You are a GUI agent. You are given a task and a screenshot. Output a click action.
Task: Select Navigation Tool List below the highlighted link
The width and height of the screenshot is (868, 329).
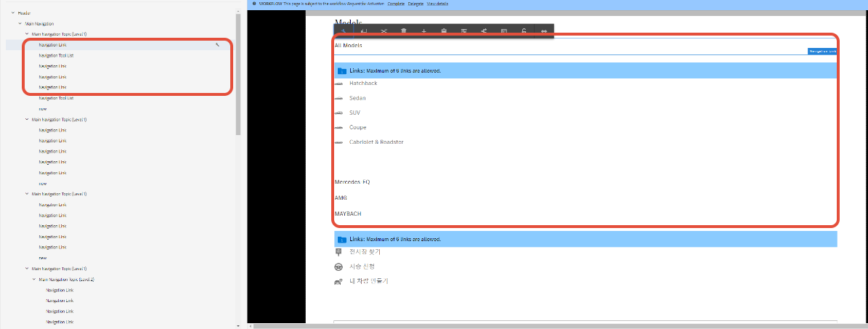point(57,55)
